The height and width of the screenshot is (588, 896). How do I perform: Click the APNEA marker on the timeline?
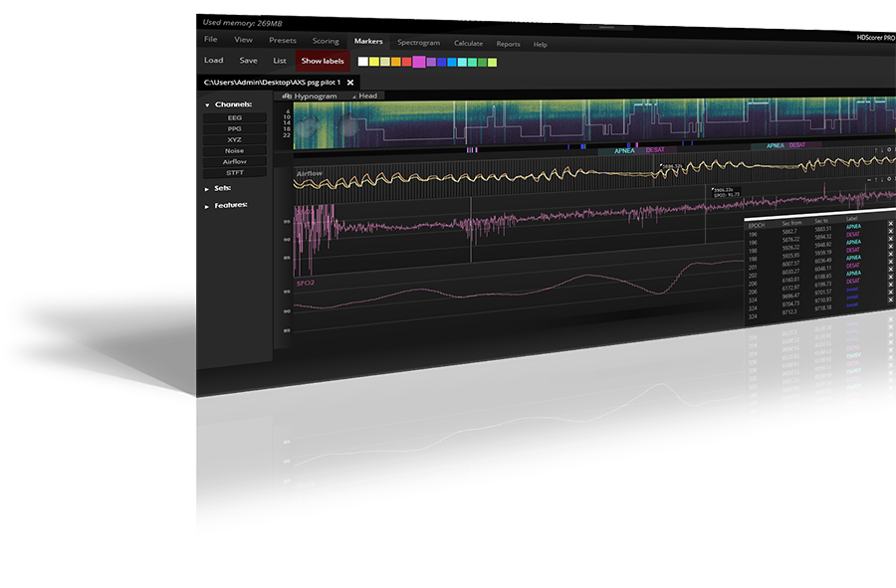coord(625,149)
